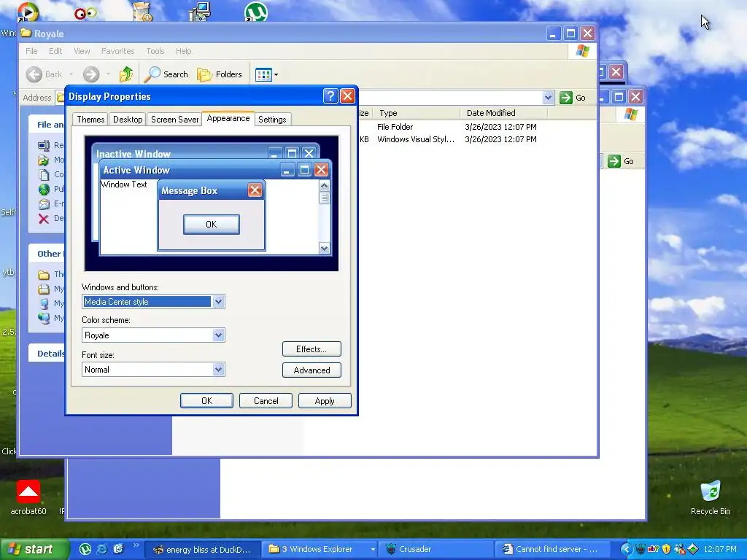Image resolution: width=747 pixels, height=560 pixels.
Task: Click the eBay icon in system tray
Action: pyautogui.click(x=654, y=549)
